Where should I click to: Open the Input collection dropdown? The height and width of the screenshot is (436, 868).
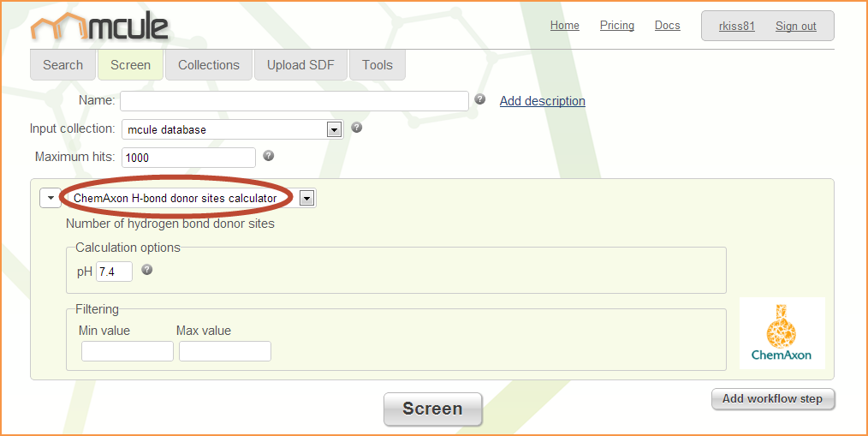point(335,129)
